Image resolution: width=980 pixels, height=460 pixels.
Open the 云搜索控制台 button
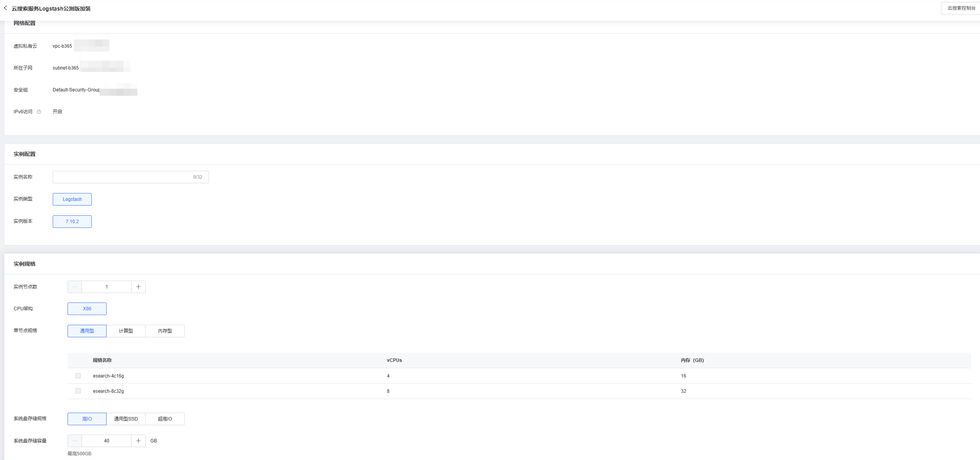click(x=961, y=8)
